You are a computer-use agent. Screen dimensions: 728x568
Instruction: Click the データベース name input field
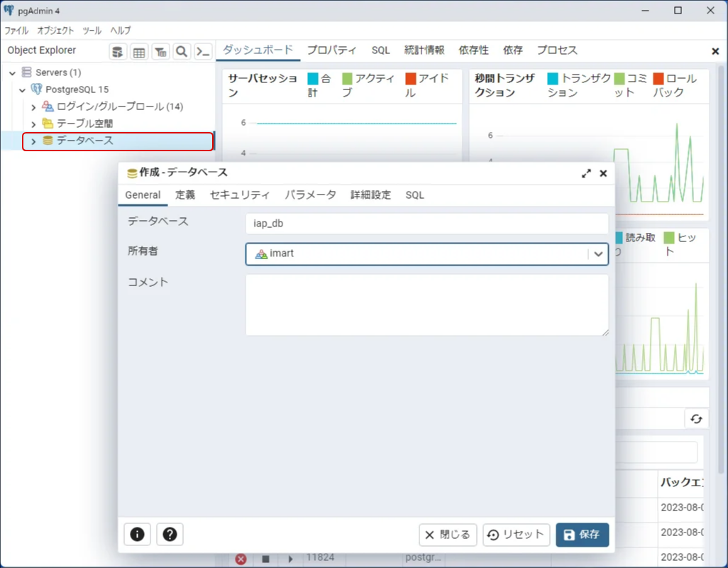426,223
